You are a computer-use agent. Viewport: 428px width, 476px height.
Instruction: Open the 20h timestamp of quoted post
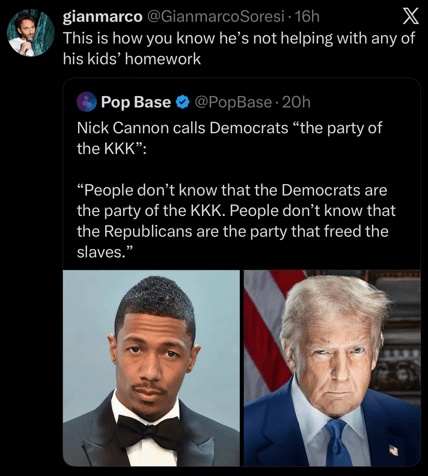(x=296, y=102)
